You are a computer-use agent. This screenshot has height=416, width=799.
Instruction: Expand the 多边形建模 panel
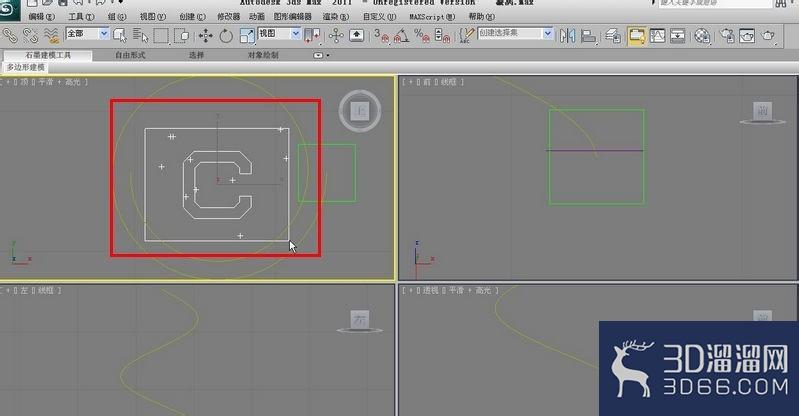(x=26, y=67)
